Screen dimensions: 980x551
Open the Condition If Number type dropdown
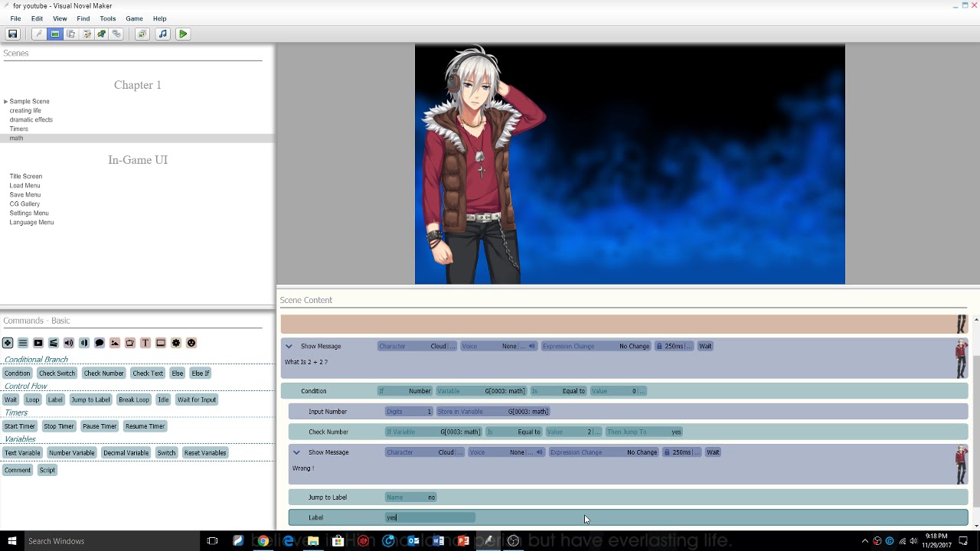405,391
